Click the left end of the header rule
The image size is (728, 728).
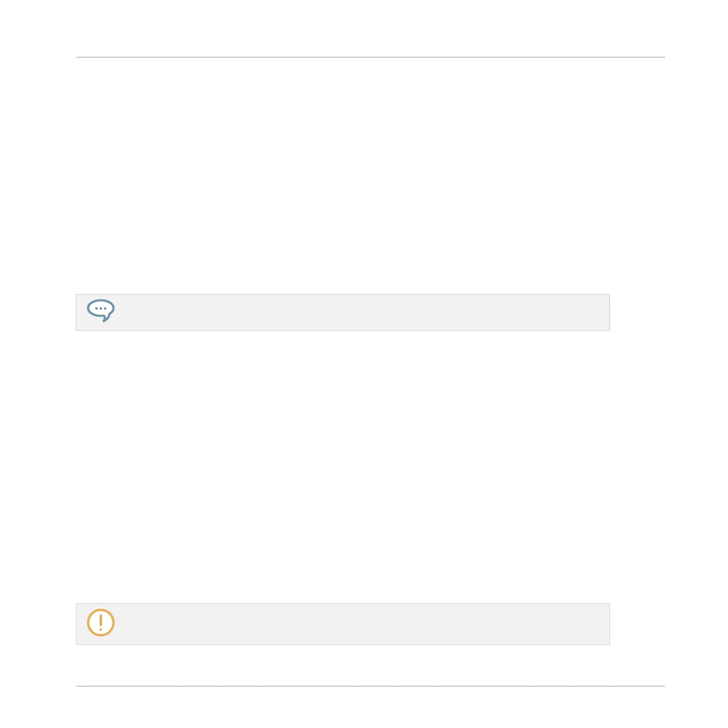coord(80,57)
